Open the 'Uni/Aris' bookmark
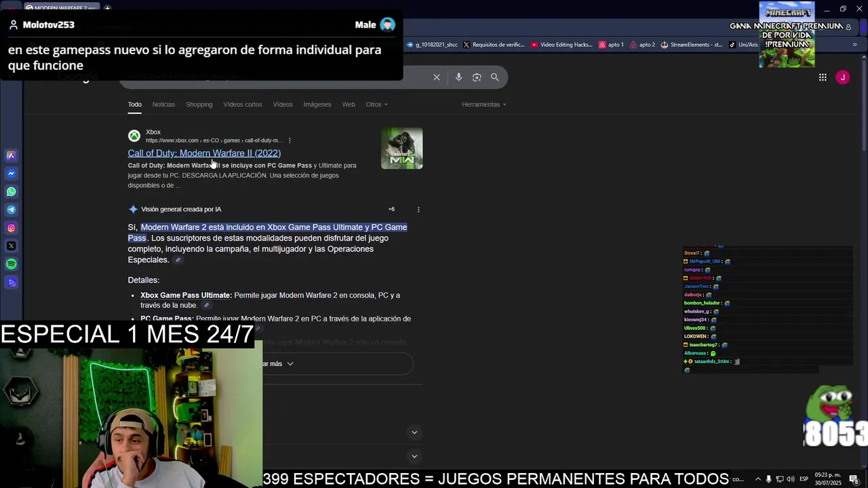 [x=744, y=45]
